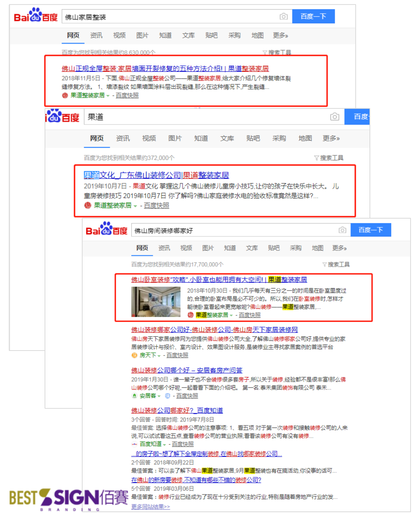Image resolution: width=420 pixels, height=520 pixels.
Task: Click 百度一下 button in 佛山房间装修哪家好 window
Action: point(371,230)
